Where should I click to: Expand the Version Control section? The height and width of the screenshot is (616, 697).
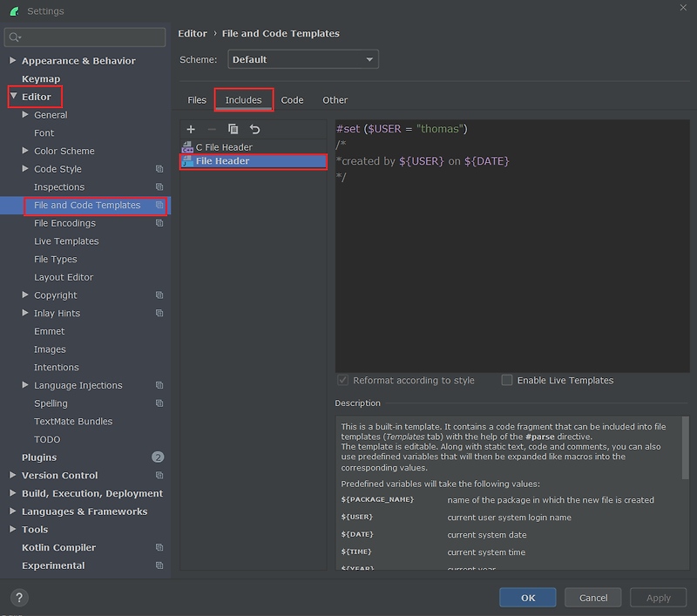(12, 475)
